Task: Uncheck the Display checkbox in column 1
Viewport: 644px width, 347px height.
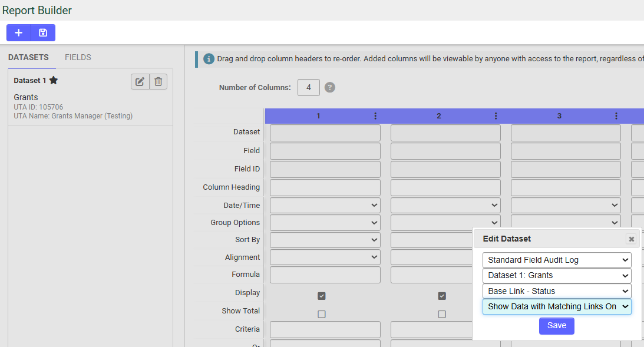Action: pos(322,296)
